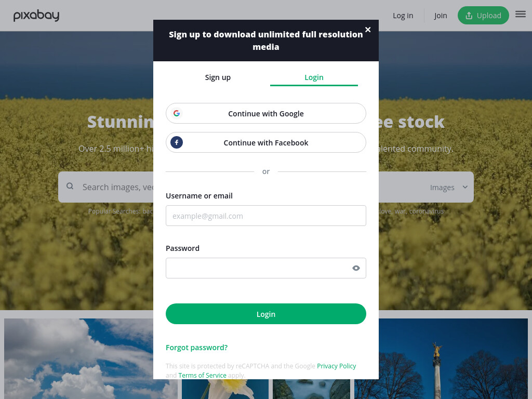
Task: Open the hamburger menu icon
Action: point(521,14)
